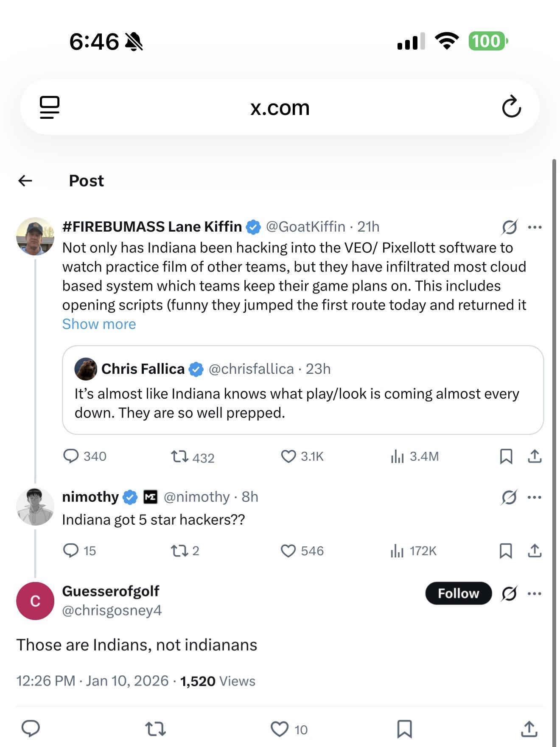Reply to the Lane Kiffin post
The width and height of the screenshot is (560, 747).
[x=71, y=456]
